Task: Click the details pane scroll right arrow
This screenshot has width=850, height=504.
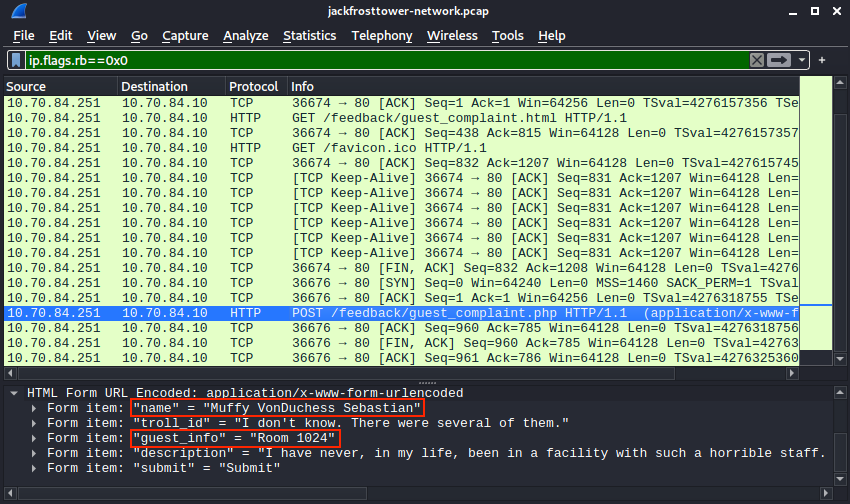Action: tap(826, 493)
